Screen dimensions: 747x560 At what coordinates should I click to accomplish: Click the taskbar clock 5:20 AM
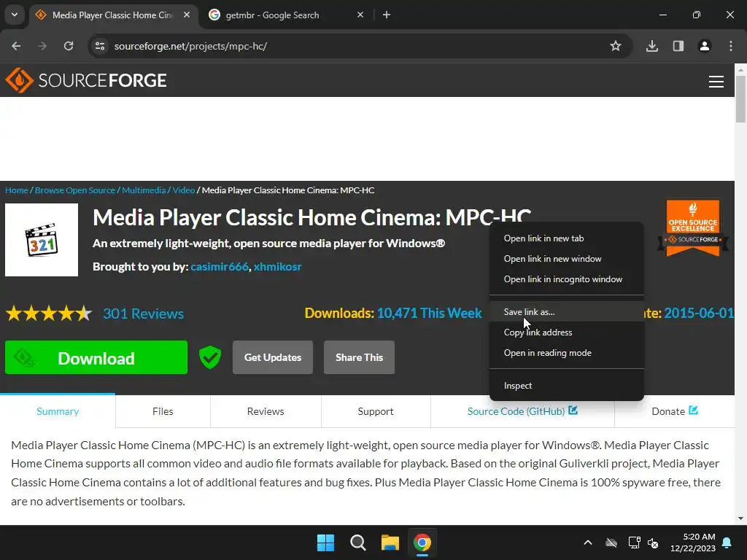(693, 542)
